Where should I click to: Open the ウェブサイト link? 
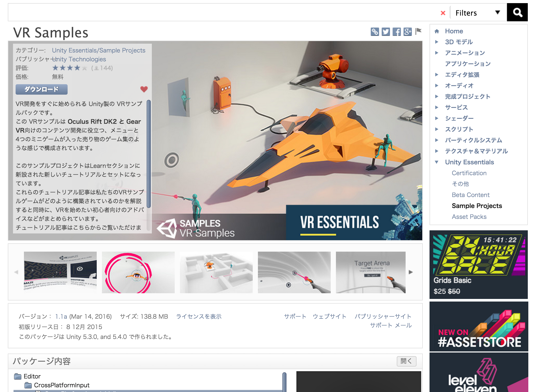click(330, 316)
